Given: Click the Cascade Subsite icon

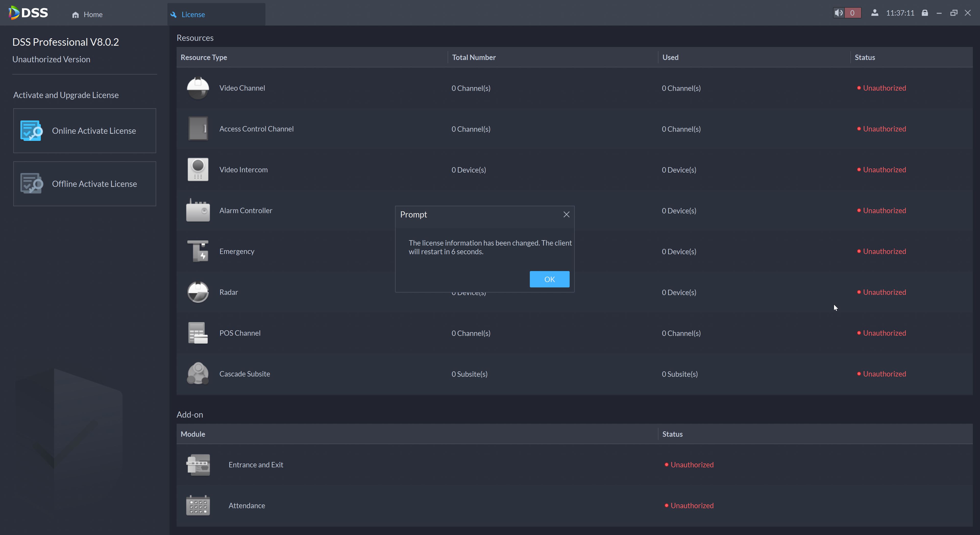Looking at the screenshot, I should [198, 374].
